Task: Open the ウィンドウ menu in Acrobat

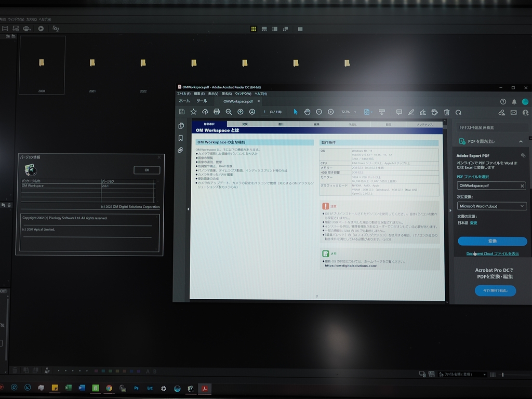Action: click(x=243, y=94)
